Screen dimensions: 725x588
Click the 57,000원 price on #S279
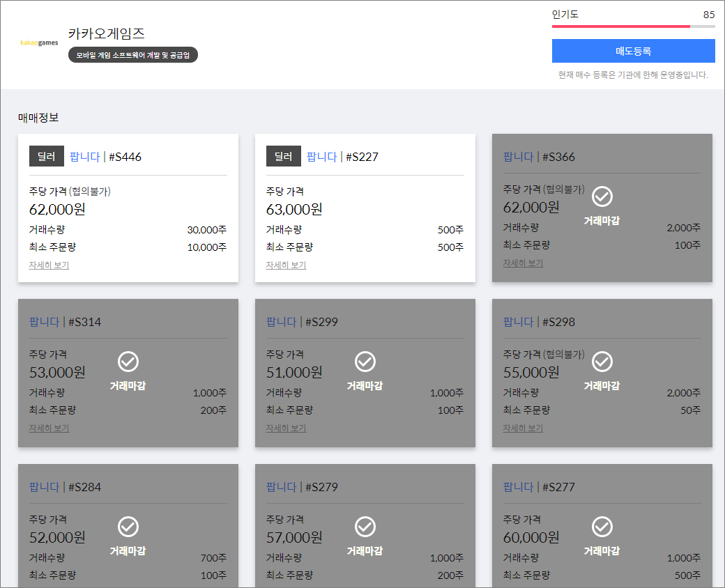coord(294,538)
